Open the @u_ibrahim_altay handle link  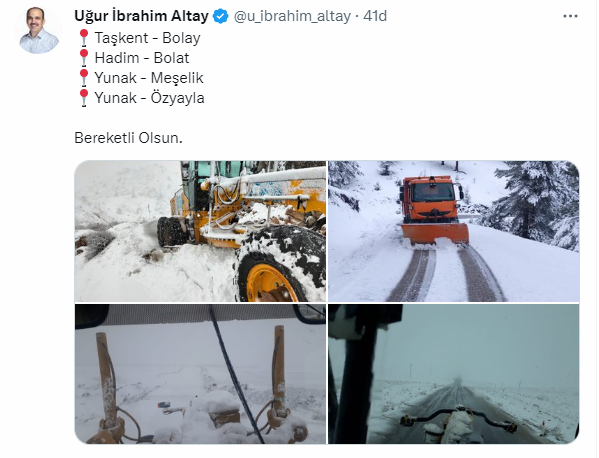click(292, 16)
